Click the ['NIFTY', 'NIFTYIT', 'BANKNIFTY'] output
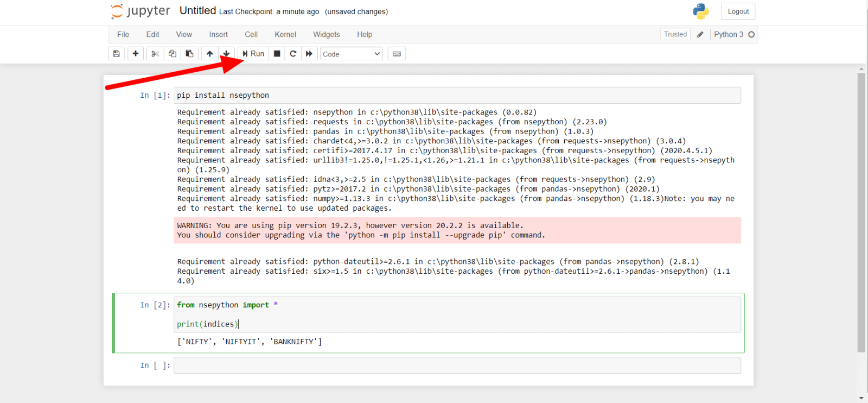868x403 pixels. click(x=250, y=342)
